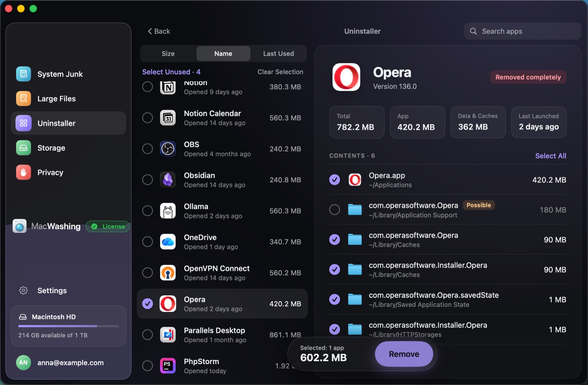588x385 pixels.
Task: Click the anna@example.com account
Action: coord(71,363)
